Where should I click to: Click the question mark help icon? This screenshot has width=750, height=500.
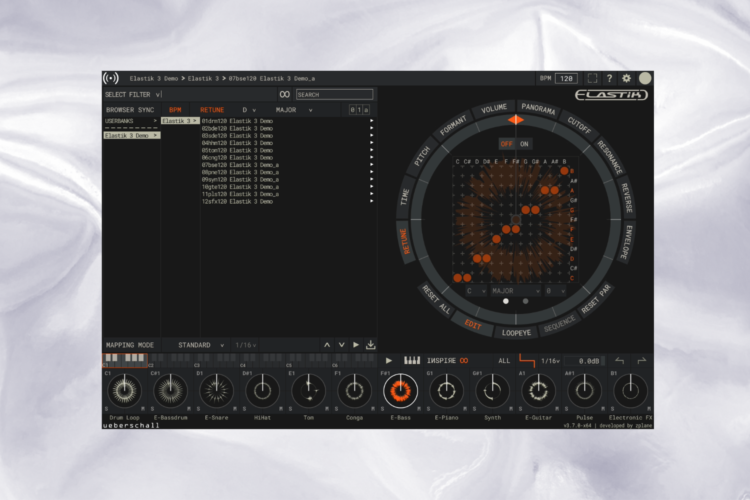tap(611, 78)
